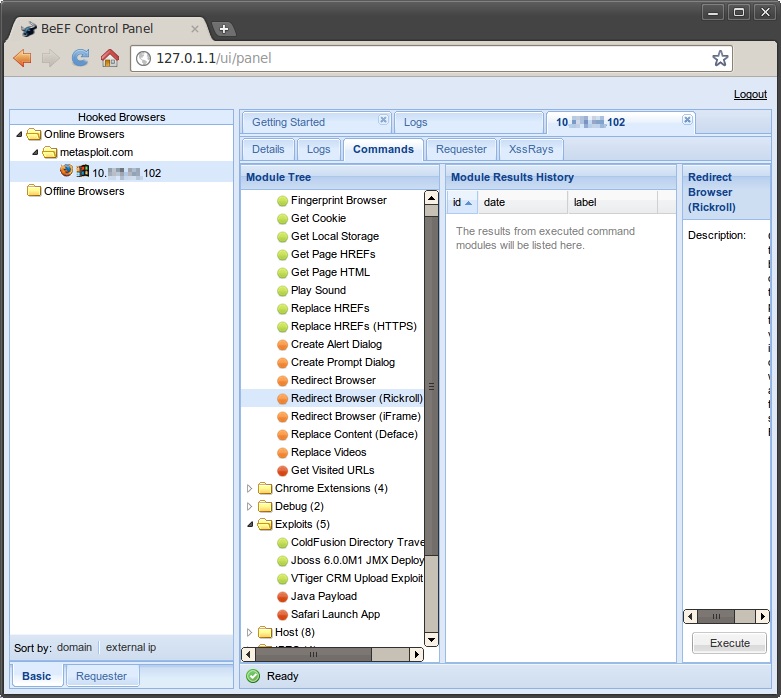Click the Debug folder icon

tap(265, 506)
